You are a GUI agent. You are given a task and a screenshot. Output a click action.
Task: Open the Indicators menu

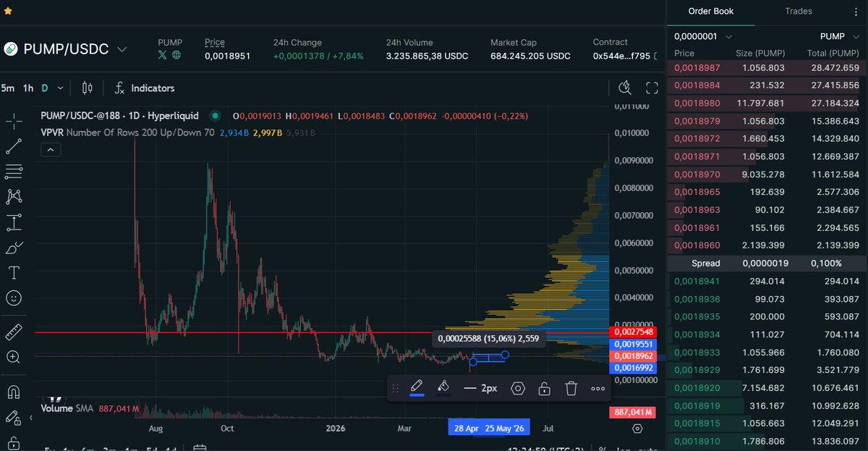(145, 88)
